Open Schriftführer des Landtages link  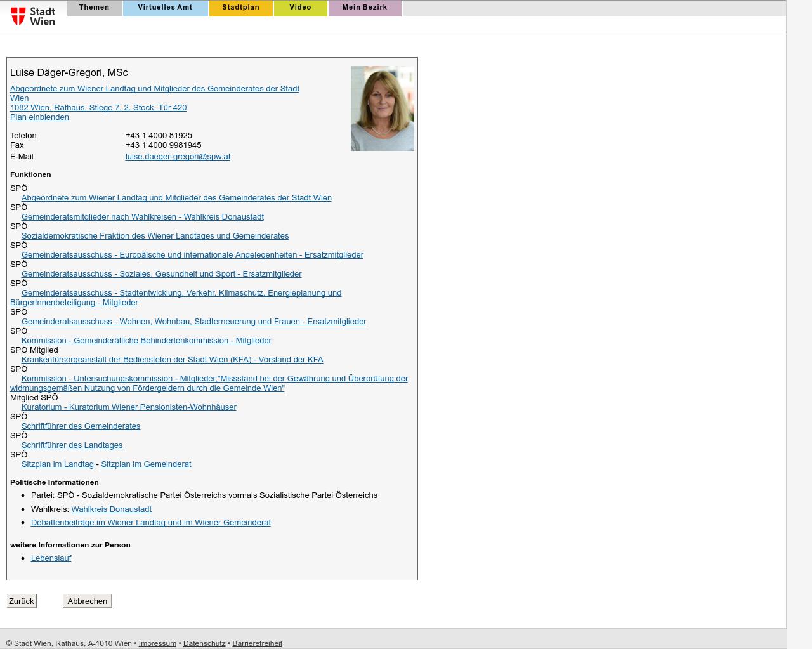coord(72,445)
